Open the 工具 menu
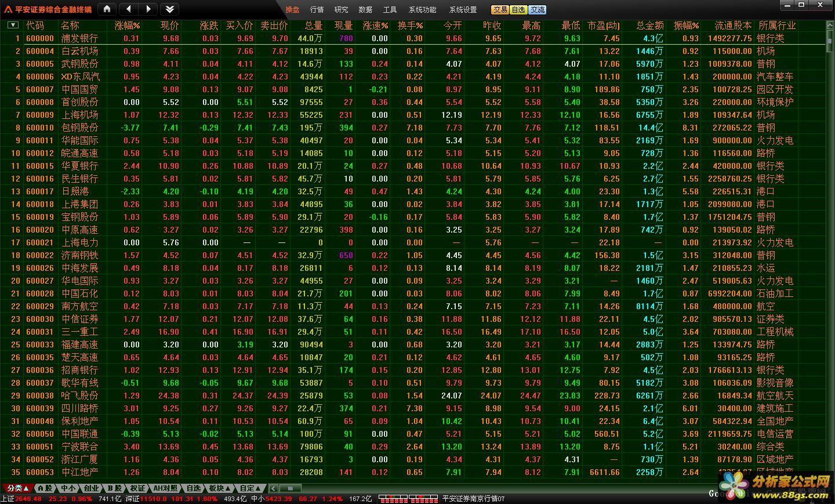Viewport: 835px width, 504px height. pos(390,10)
